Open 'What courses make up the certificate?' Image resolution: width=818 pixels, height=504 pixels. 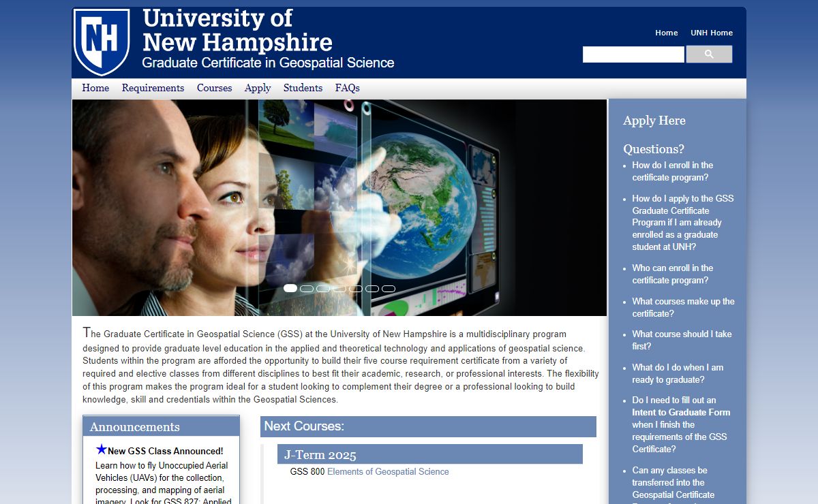point(683,307)
